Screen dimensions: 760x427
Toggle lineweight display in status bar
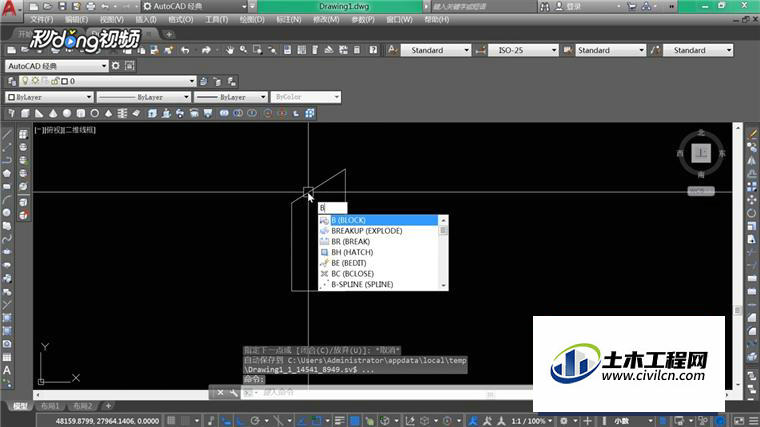[x=339, y=421]
